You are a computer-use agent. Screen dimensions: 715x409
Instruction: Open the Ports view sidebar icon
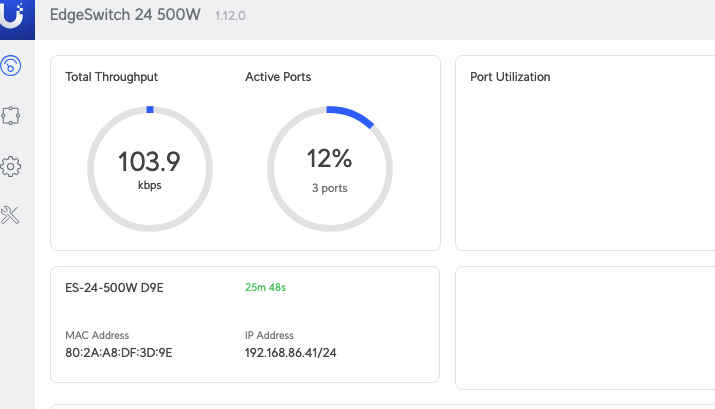(11, 116)
